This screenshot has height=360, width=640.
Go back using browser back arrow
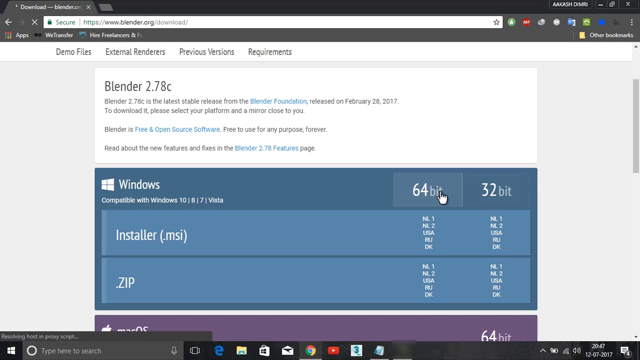[8, 22]
